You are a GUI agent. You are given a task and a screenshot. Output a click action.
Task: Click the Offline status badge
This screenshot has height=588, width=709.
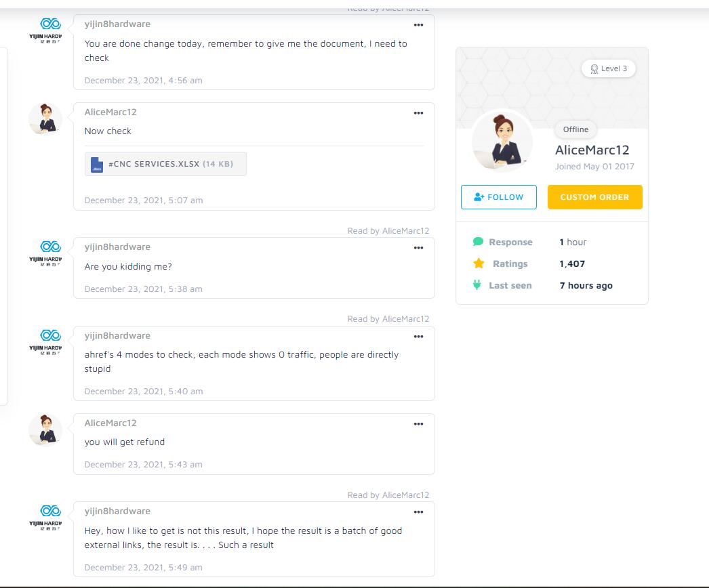click(x=575, y=129)
